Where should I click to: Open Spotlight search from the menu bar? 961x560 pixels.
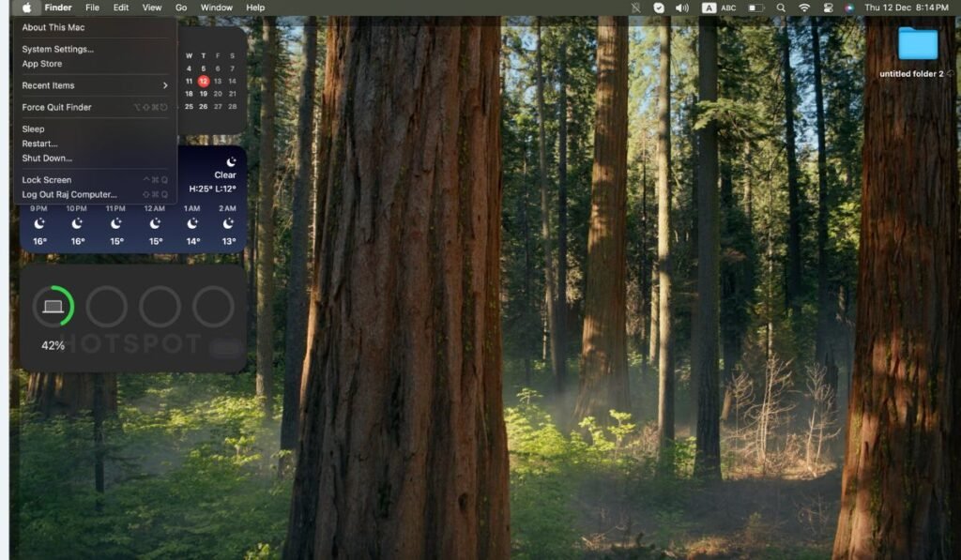pyautogui.click(x=782, y=8)
